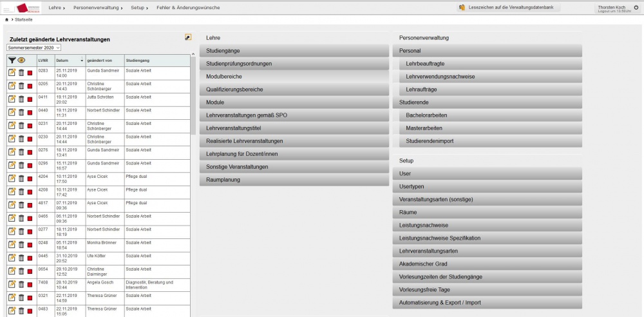Screen dimensions: 644x317
Task: Open the filter icon in table header
Action: (x=12, y=60)
